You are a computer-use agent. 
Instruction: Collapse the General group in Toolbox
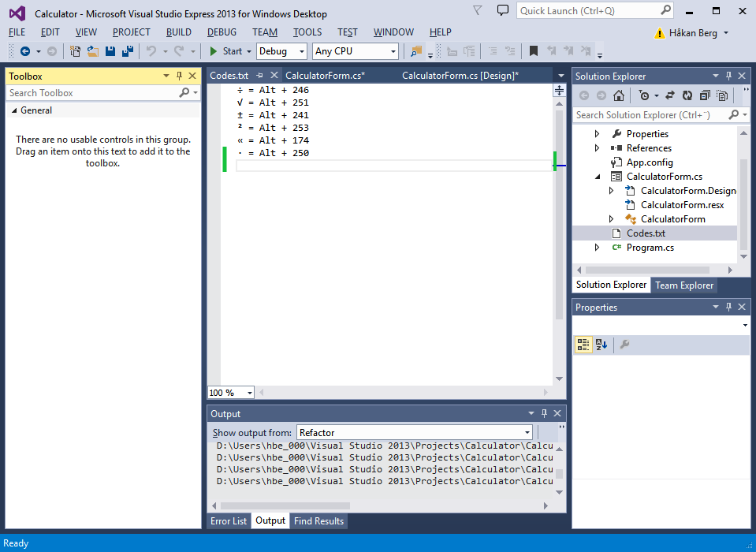pyautogui.click(x=14, y=110)
